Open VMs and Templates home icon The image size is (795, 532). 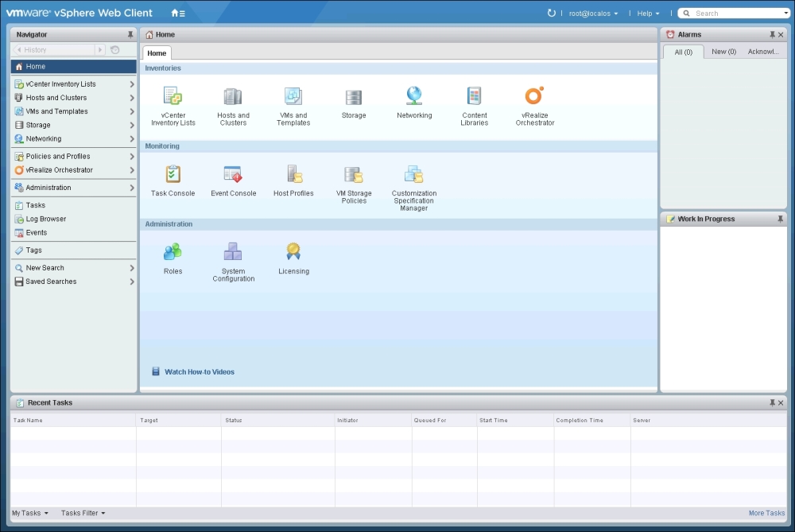293,96
